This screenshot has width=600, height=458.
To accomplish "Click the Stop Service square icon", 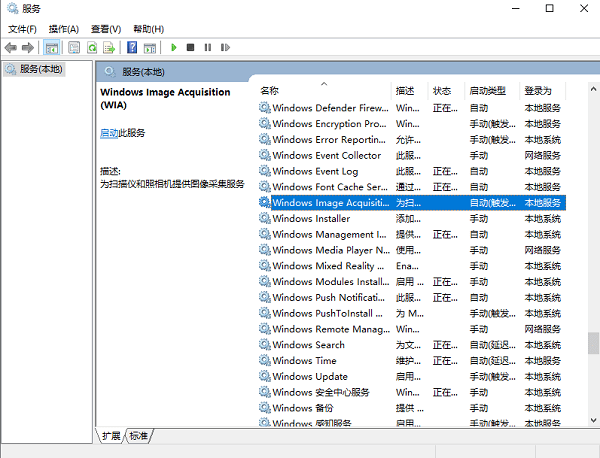I will 190,47.
